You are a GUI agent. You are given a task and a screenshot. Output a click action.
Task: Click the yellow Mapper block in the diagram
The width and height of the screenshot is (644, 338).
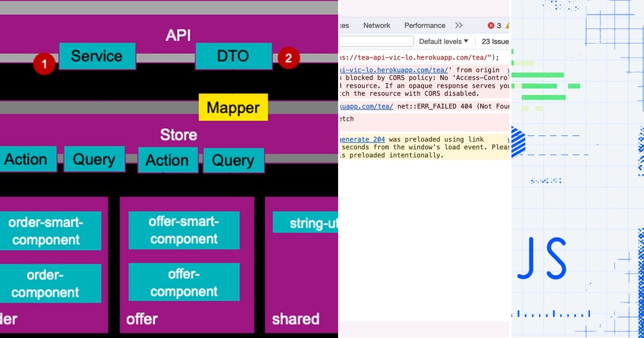pos(233,107)
